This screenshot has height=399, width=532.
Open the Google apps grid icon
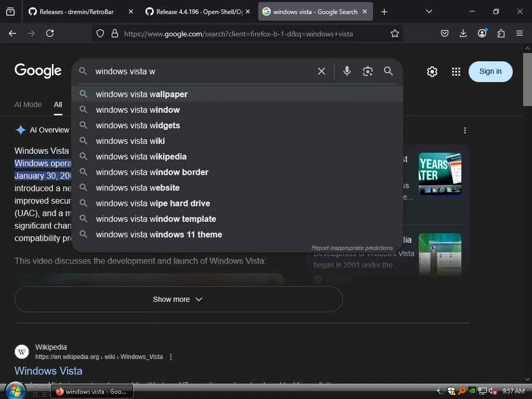[456, 72]
